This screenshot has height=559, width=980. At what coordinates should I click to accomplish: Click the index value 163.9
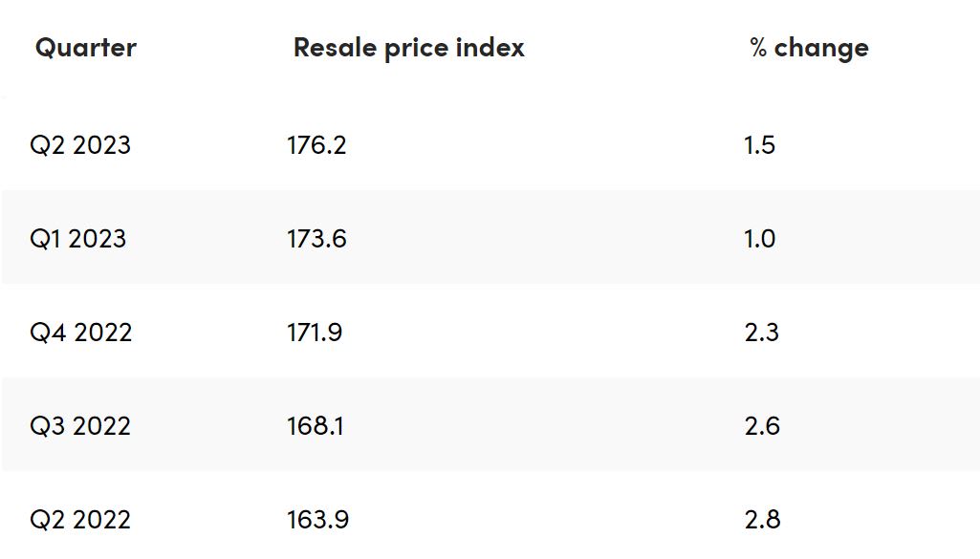click(317, 520)
